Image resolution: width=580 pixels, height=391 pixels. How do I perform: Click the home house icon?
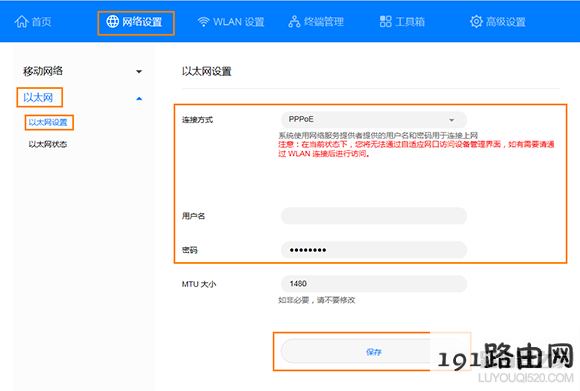click(21, 21)
